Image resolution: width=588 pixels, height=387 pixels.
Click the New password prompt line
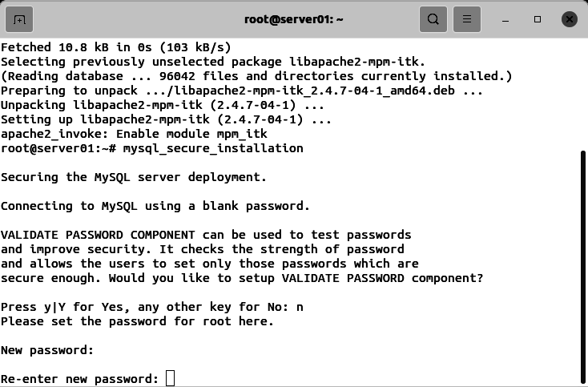point(47,350)
